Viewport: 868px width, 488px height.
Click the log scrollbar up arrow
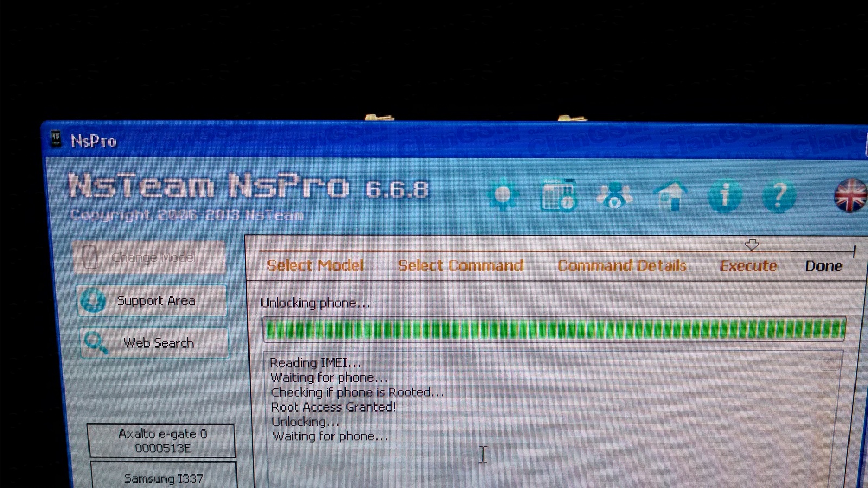point(829,363)
